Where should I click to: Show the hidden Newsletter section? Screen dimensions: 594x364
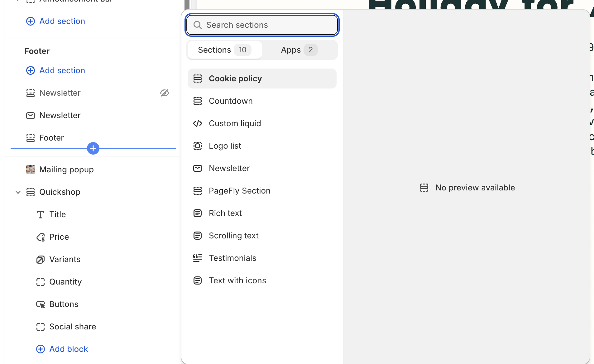tap(165, 93)
